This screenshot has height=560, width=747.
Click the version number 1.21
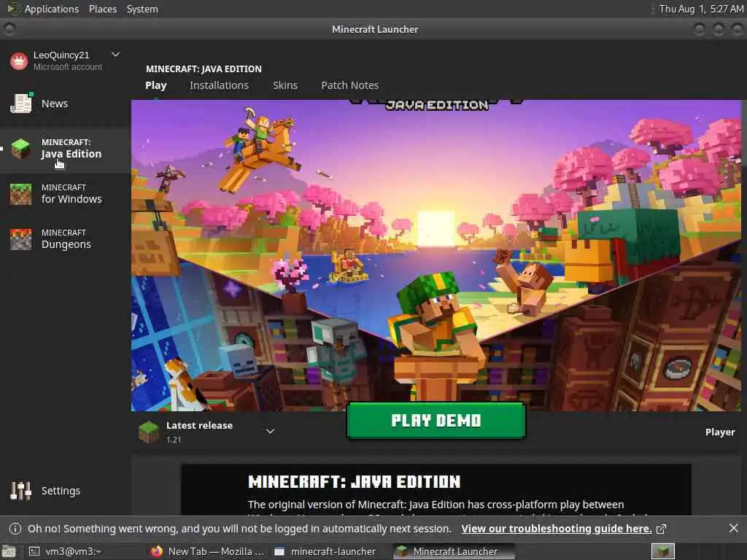click(x=174, y=440)
